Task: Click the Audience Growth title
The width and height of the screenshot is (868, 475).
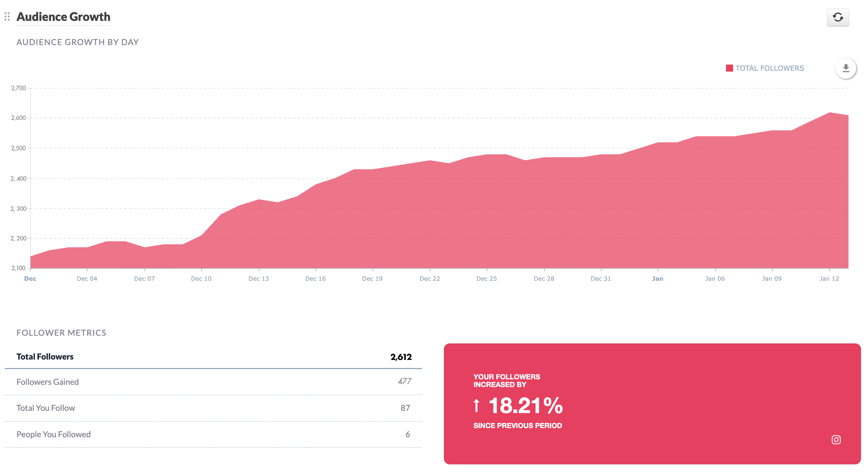Action: point(63,17)
